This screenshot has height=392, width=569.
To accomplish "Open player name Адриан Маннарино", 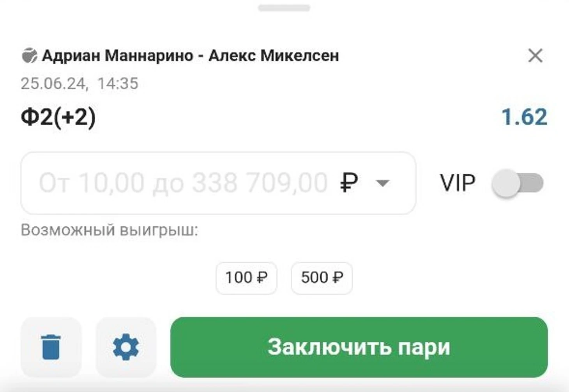I will 117,56.
